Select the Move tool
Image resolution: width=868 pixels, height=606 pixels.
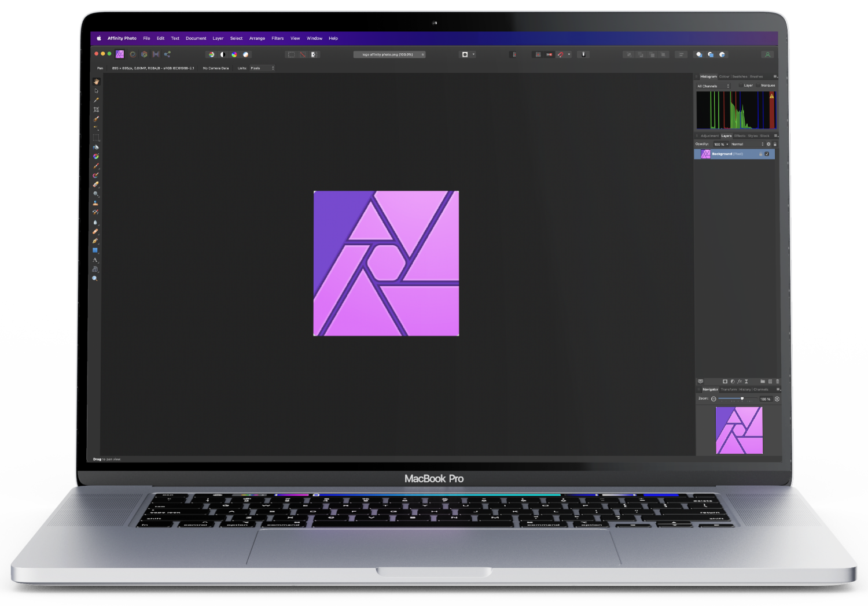[96, 91]
